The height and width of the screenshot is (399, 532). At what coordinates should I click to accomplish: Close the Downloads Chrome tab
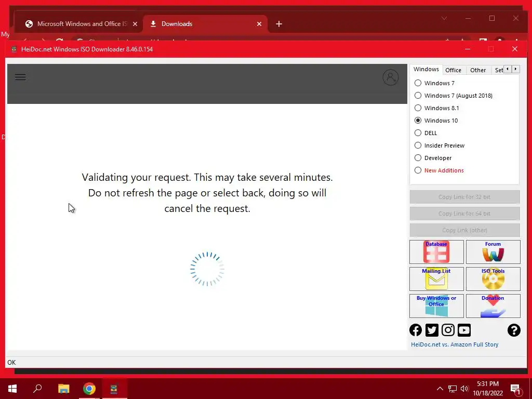259,24
